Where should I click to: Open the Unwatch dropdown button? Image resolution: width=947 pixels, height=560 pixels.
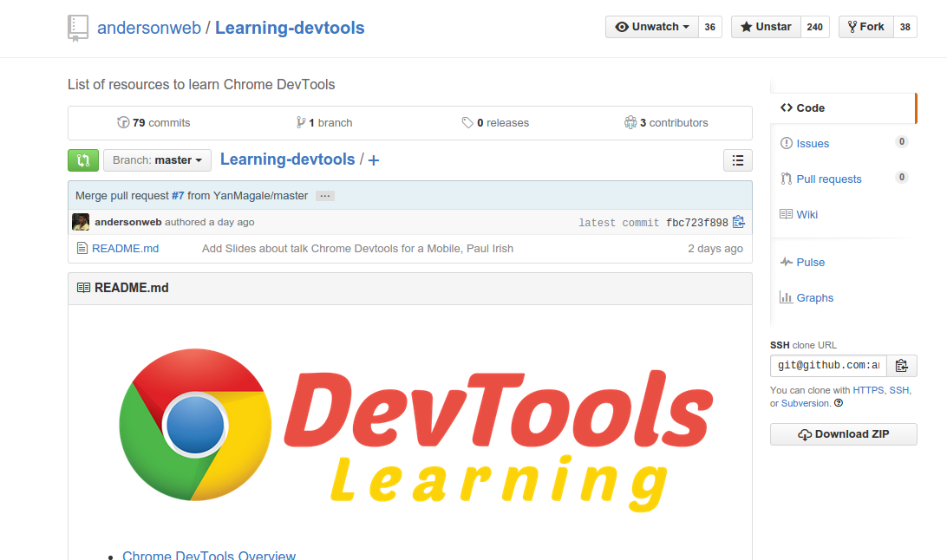pyautogui.click(x=652, y=27)
